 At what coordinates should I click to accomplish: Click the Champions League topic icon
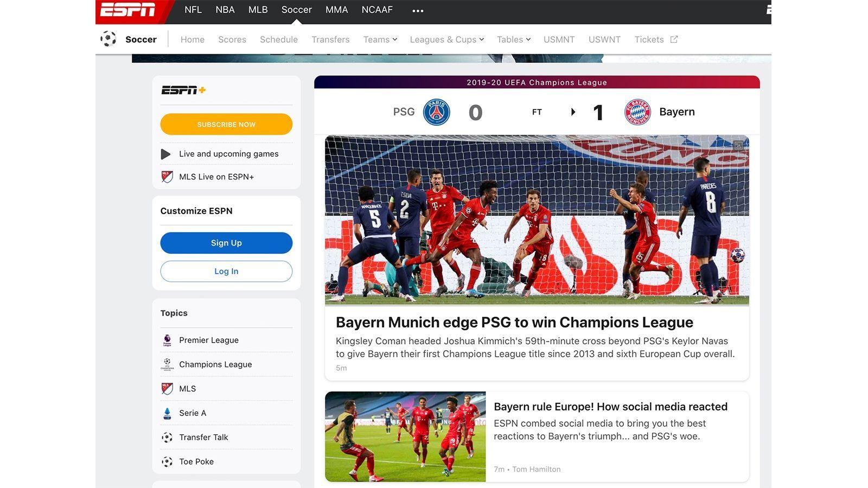[x=167, y=364]
